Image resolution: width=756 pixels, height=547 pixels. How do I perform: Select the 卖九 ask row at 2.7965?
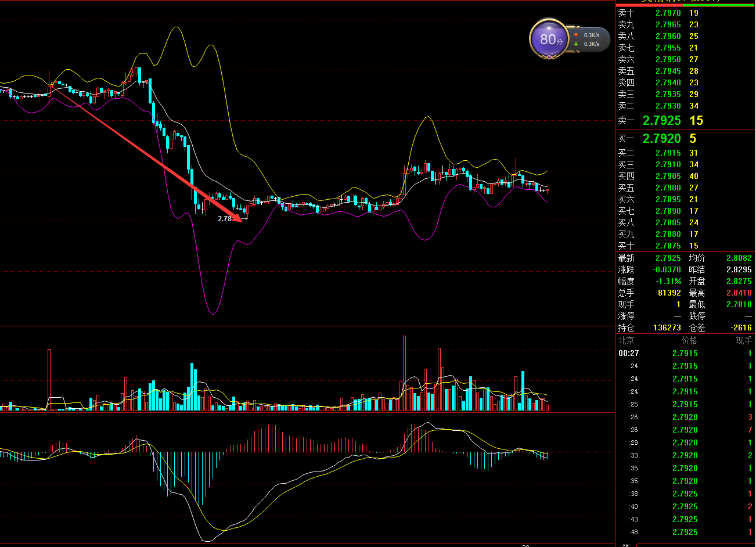685,24
